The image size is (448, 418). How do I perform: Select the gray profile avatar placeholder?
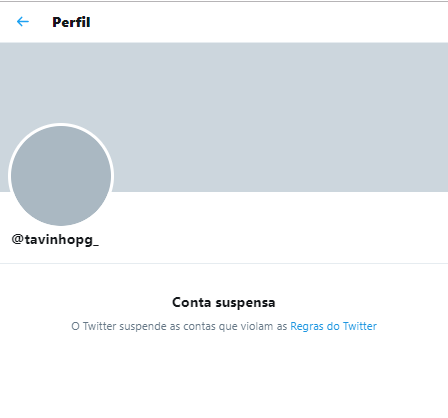[61, 176]
